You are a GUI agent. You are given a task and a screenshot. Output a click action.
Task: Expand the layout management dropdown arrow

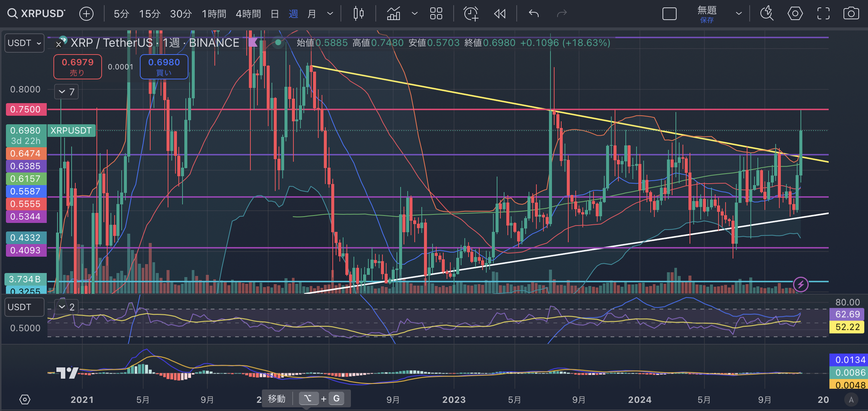pyautogui.click(x=739, y=14)
